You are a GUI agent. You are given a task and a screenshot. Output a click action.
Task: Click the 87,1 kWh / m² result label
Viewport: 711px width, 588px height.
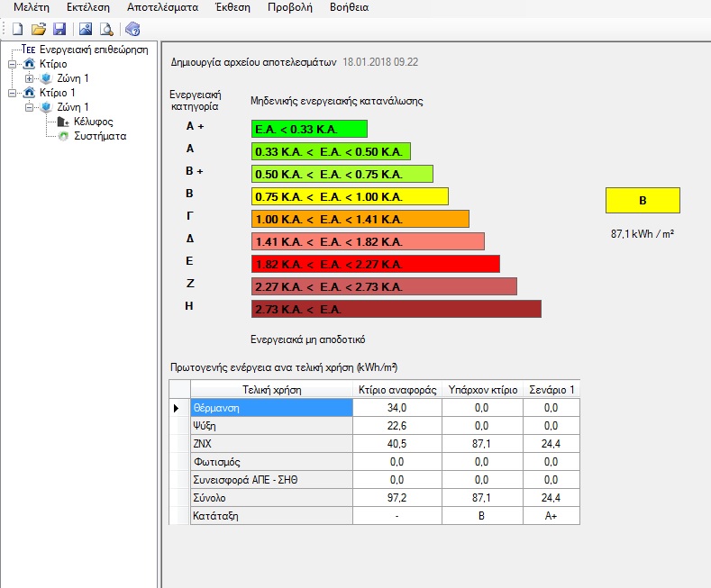click(643, 234)
